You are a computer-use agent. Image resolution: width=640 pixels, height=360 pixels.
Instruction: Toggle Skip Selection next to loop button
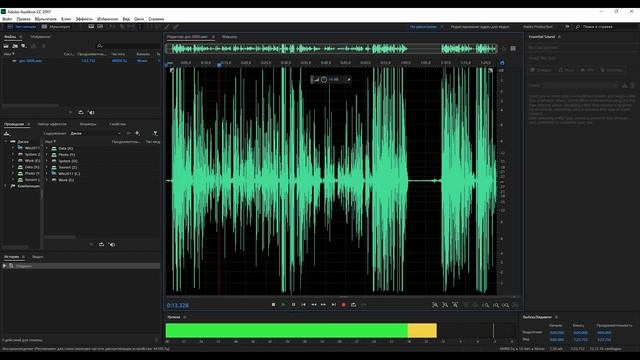363,304
